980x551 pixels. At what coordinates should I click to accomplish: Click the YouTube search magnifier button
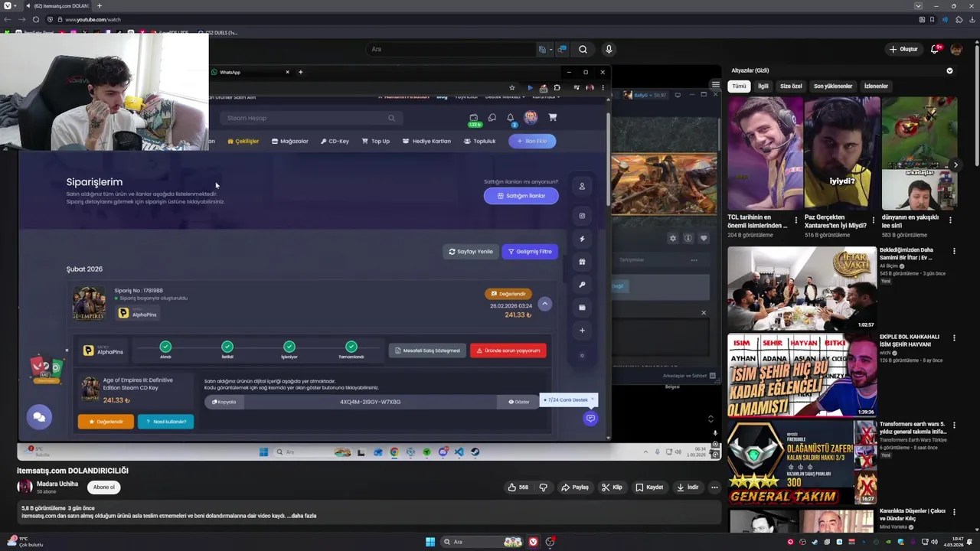click(x=583, y=49)
